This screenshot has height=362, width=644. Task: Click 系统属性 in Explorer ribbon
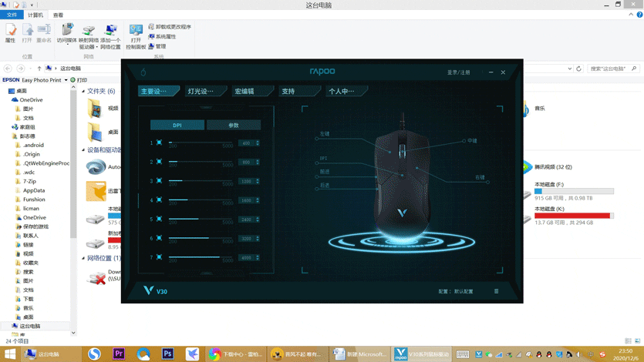162,36
